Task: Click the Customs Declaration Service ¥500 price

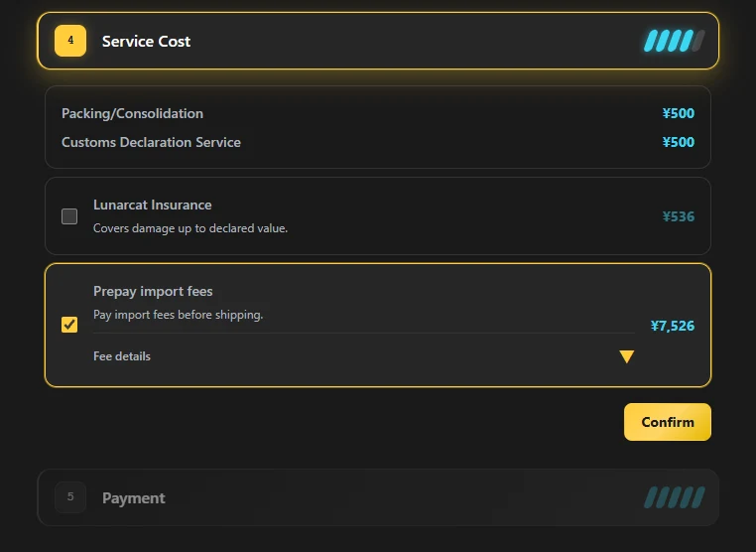Action: tap(679, 142)
